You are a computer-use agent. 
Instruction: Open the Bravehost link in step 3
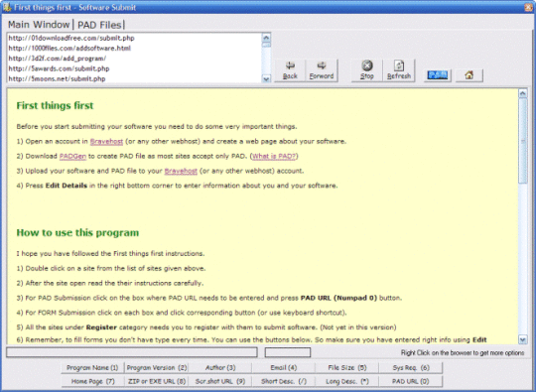(181, 171)
